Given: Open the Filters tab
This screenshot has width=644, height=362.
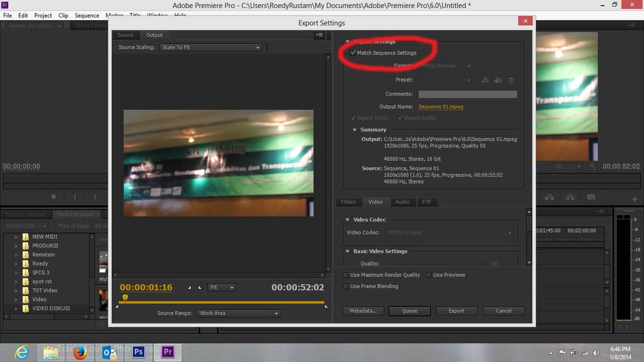Looking at the screenshot, I should tap(348, 202).
